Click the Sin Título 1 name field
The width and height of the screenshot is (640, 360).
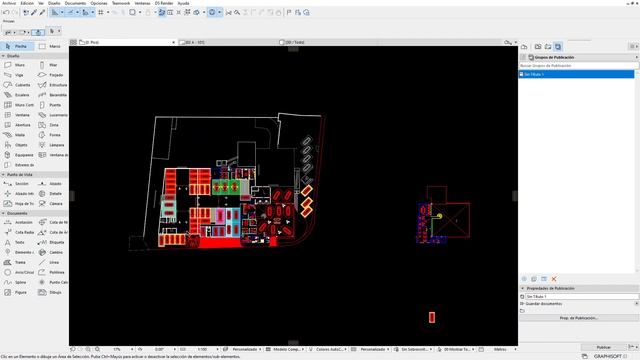pos(582,297)
